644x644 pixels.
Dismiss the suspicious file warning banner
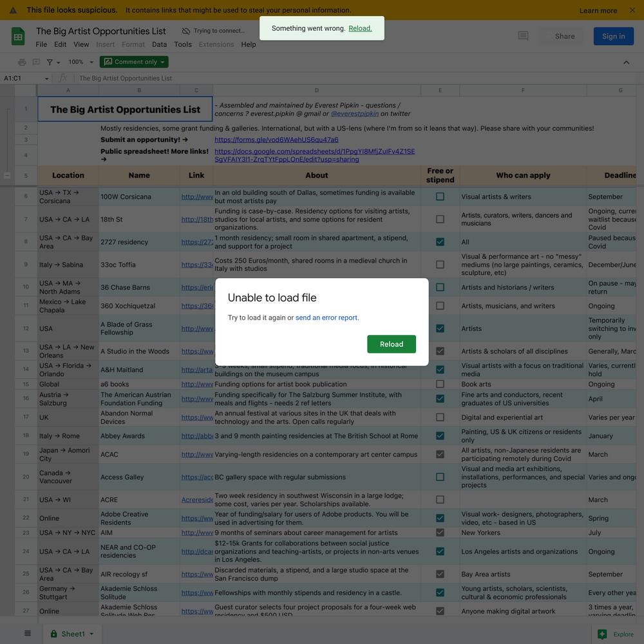(632, 10)
